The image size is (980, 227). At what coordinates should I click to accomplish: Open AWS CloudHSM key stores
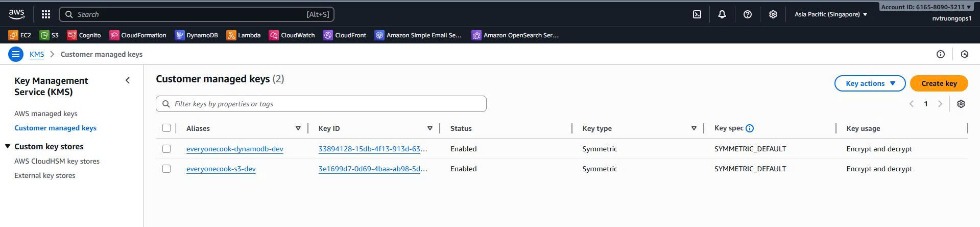click(x=57, y=161)
